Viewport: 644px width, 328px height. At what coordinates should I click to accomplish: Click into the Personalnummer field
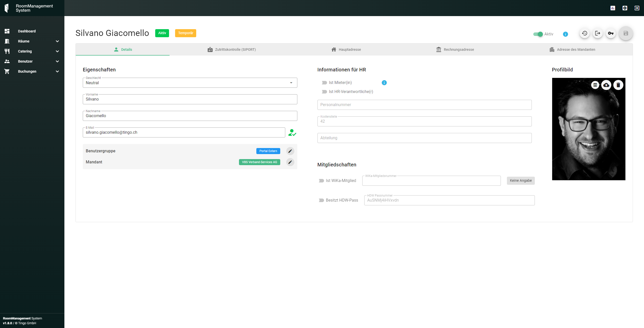click(424, 105)
